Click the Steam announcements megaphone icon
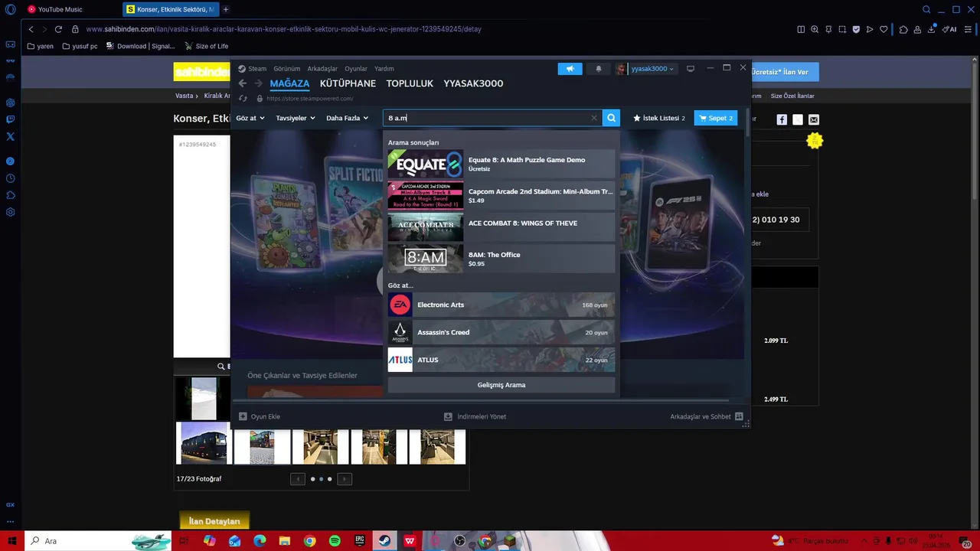The height and width of the screenshot is (551, 980). [x=570, y=69]
